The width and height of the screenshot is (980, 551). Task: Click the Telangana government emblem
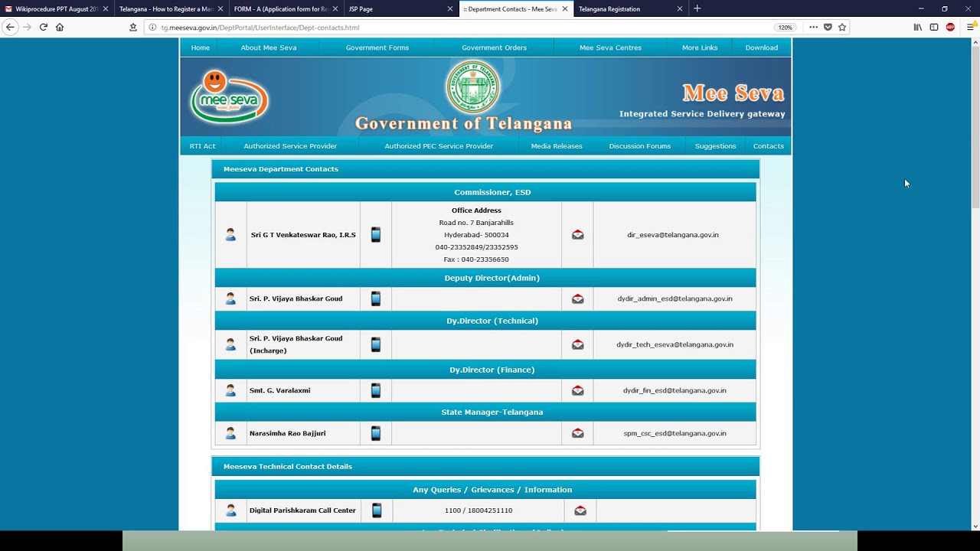pos(473,86)
